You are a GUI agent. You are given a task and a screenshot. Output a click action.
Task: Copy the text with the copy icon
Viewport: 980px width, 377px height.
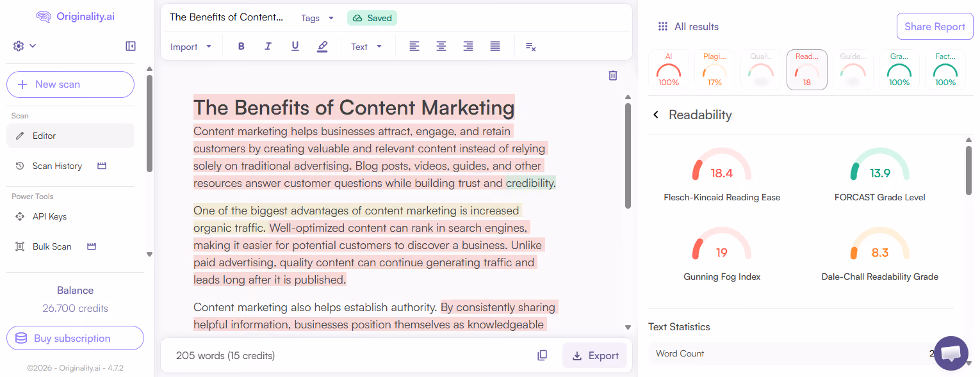(543, 355)
